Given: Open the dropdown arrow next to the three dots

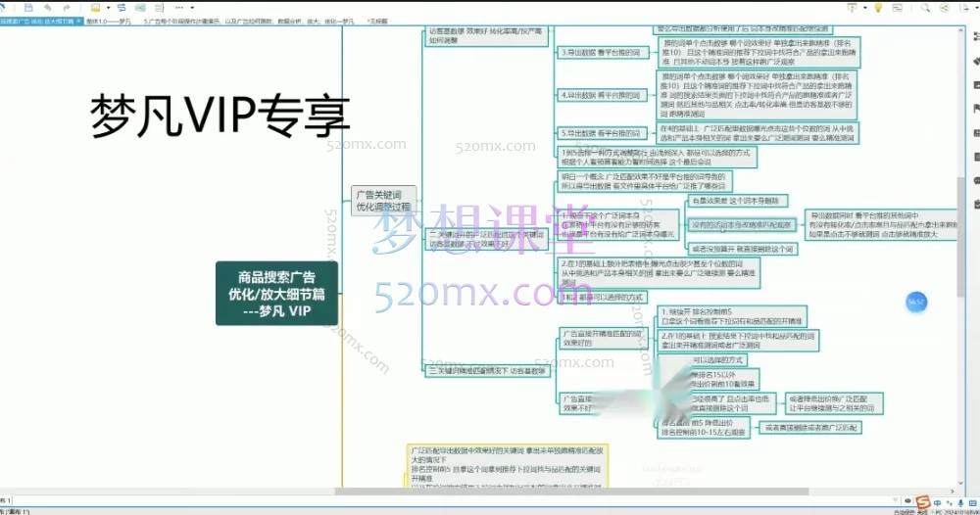Looking at the screenshot, I should 192,8.
